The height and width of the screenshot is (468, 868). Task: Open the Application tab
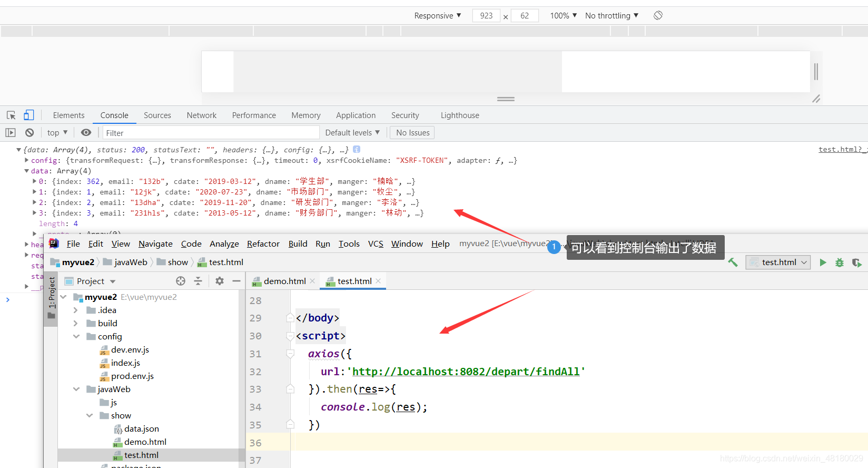[356, 115]
